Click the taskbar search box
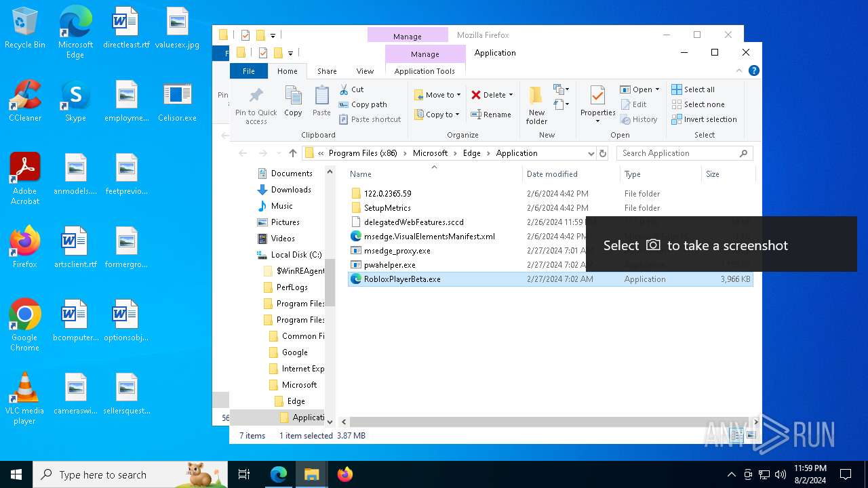The height and width of the screenshot is (488, 868). pyautogui.click(x=130, y=474)
